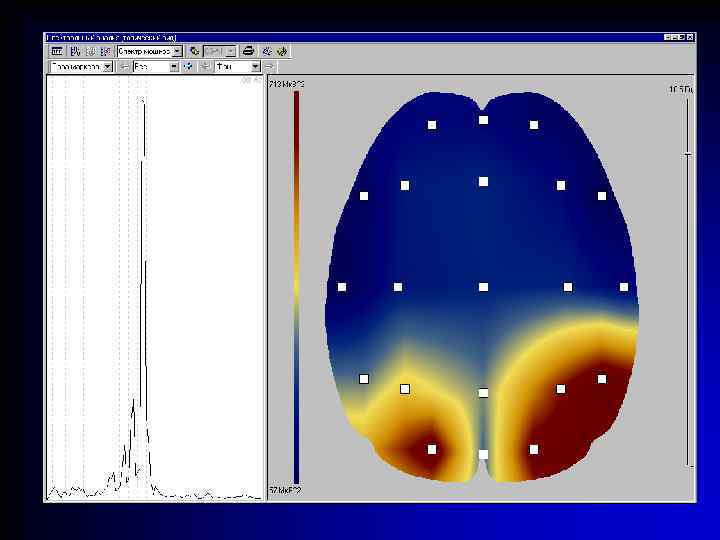Select the frontmost midline electrode marker

pos(483,120)
